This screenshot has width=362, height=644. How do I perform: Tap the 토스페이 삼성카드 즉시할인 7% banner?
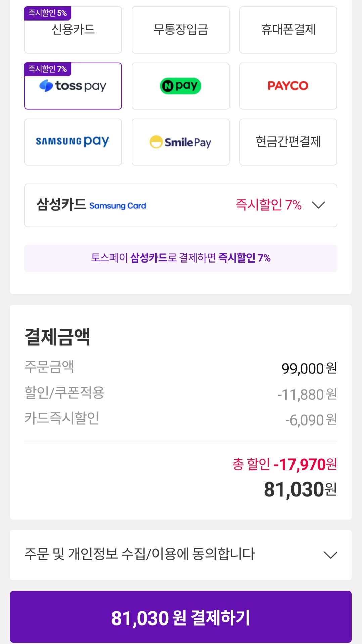[x=180, y=258]
